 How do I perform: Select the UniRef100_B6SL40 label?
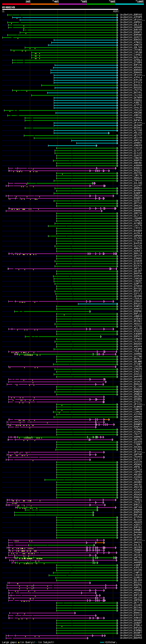[131, 58]
